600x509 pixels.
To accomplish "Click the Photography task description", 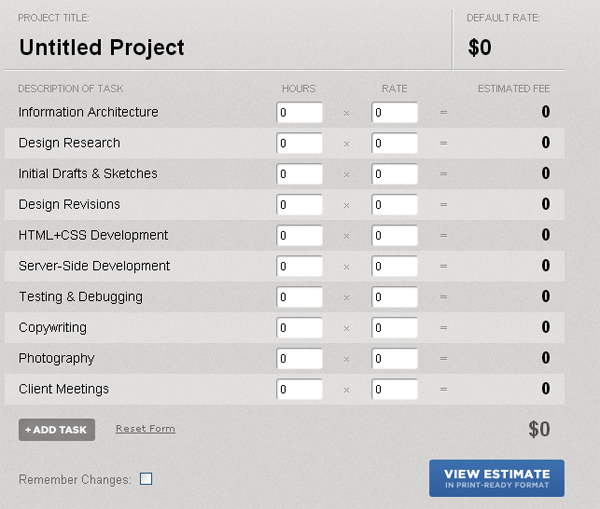I will click(56, 358).
